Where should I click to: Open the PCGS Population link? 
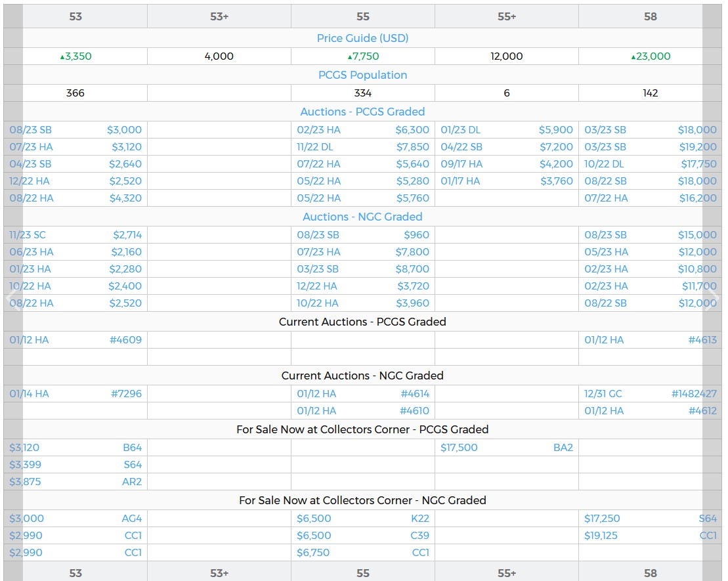(362, 75)
